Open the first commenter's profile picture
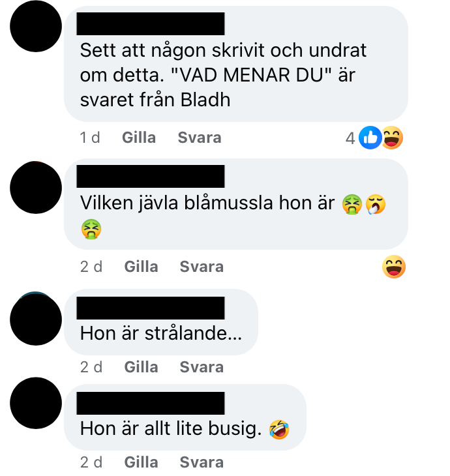This screenshot has width=450, height=476. [x=36, y=26]
